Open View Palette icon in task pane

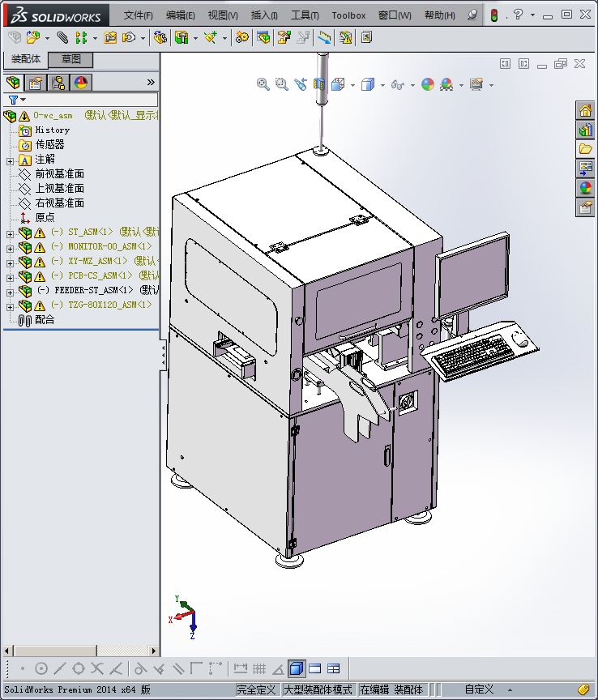585,169
